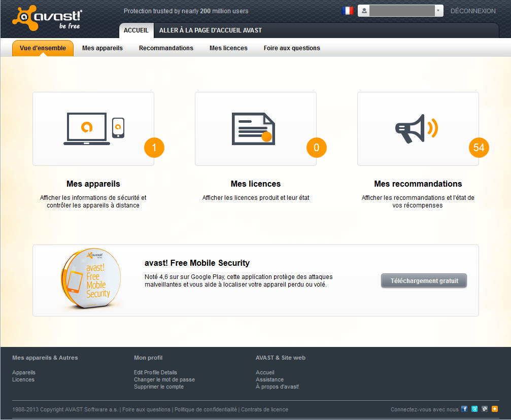Screen dimensions: 511x420
Task: Click the laptop and phone devices icon
Action: [94, 129]
